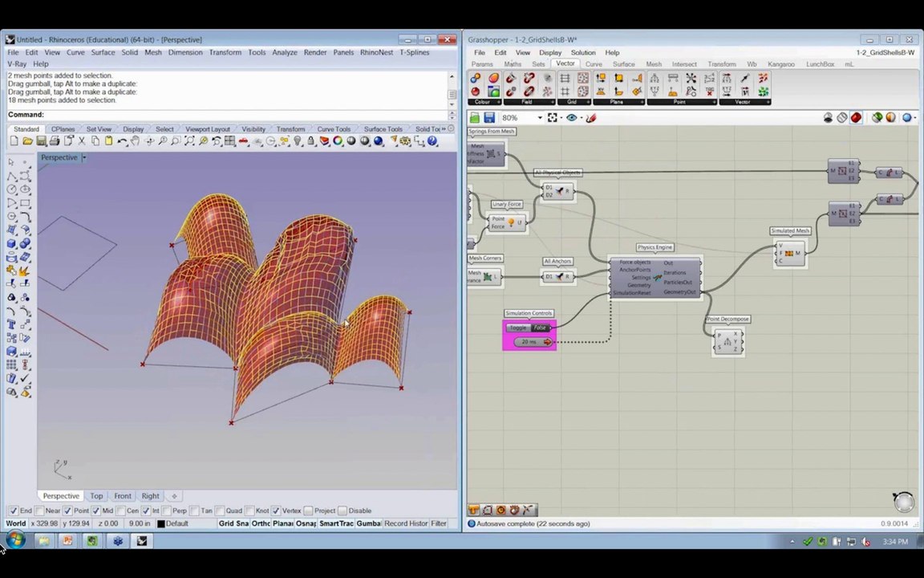
Task: Toggle the Point osnap checkbox
Action: tap(67, 511)
